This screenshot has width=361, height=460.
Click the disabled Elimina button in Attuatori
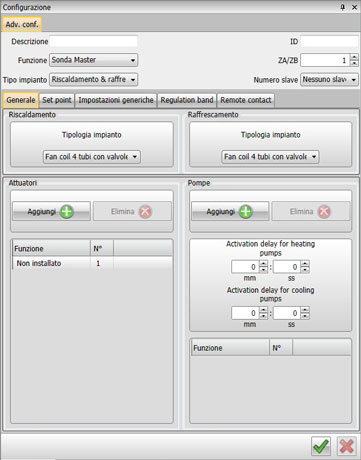(132, 211)
